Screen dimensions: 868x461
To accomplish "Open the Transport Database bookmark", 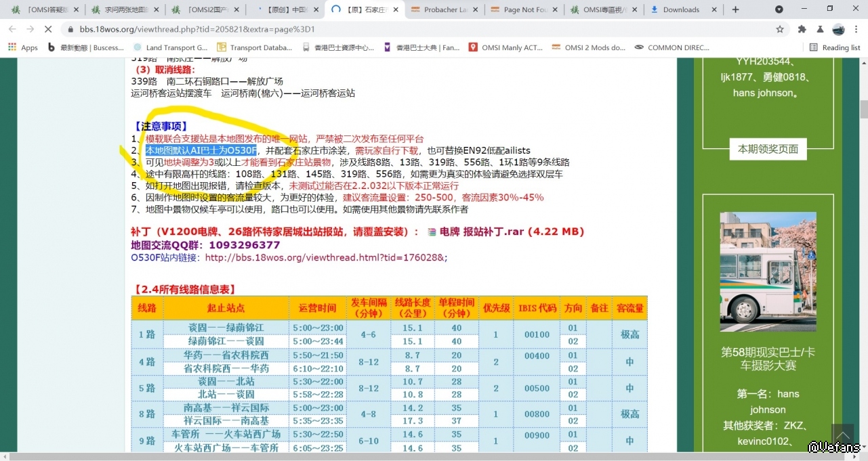I will 255,47.
